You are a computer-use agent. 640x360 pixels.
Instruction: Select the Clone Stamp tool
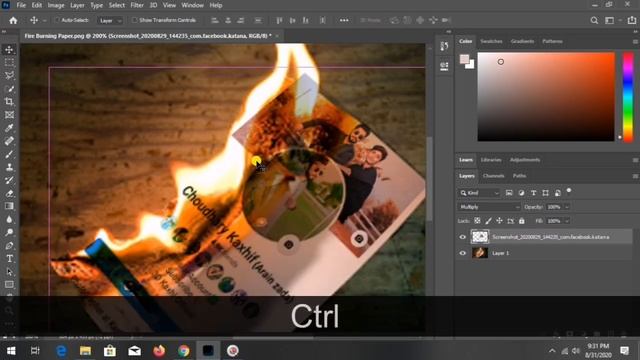coord(9,167)
